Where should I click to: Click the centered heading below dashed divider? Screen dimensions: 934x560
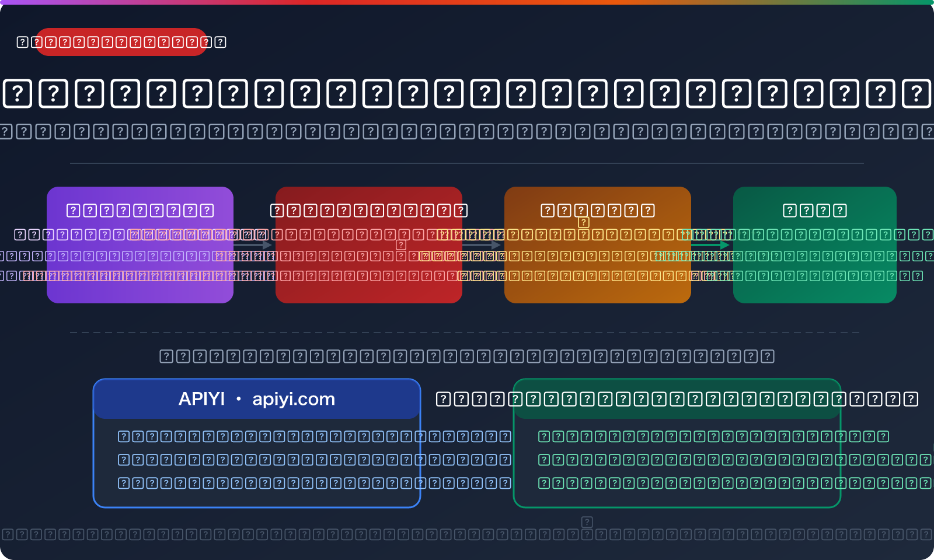tap(467, 356)
